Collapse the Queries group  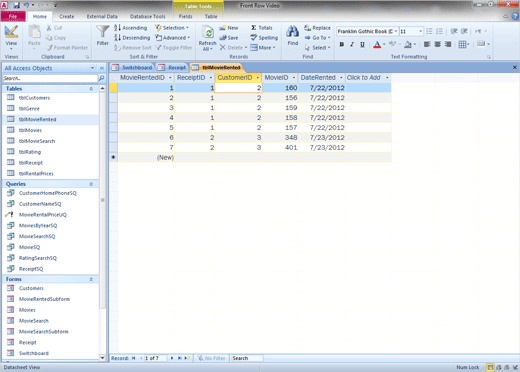pos(91,184)
